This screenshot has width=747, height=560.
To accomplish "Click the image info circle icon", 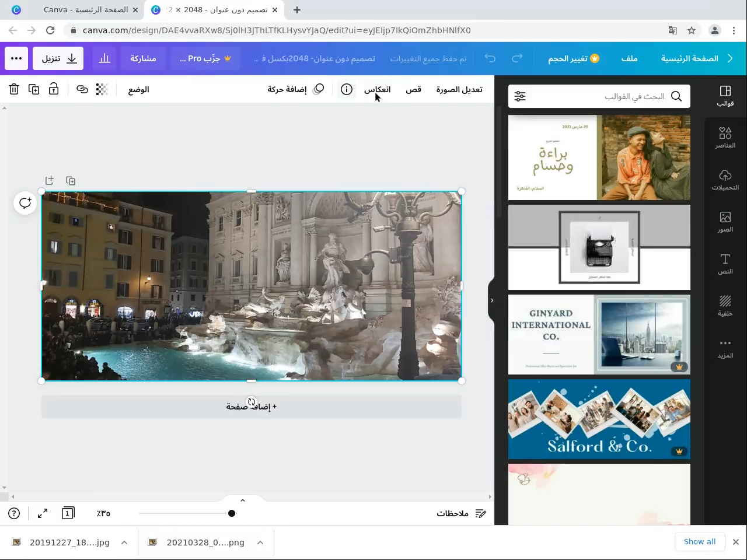I will coord(347,89).
